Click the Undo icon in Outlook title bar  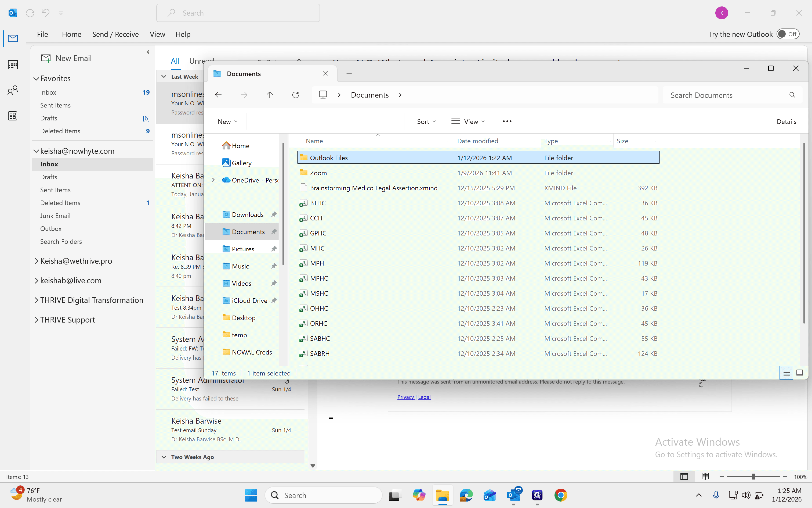[x=45, y=13]
